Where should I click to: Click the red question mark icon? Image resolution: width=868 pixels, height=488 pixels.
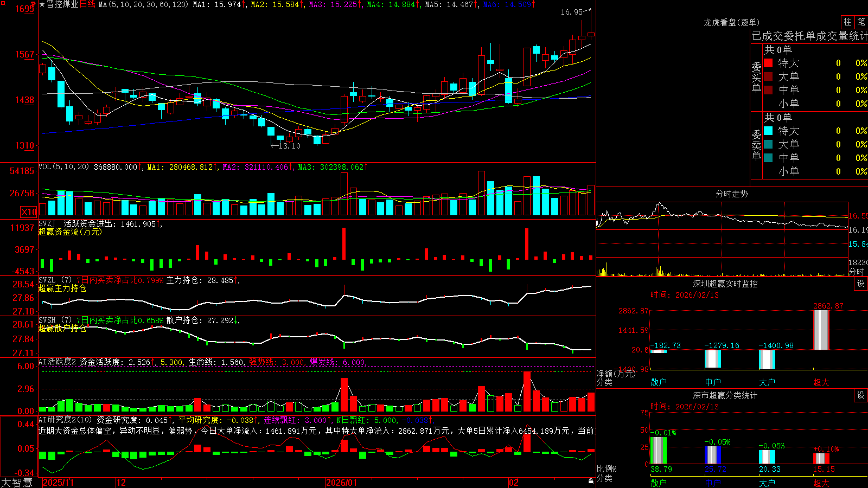click(33, 5)
